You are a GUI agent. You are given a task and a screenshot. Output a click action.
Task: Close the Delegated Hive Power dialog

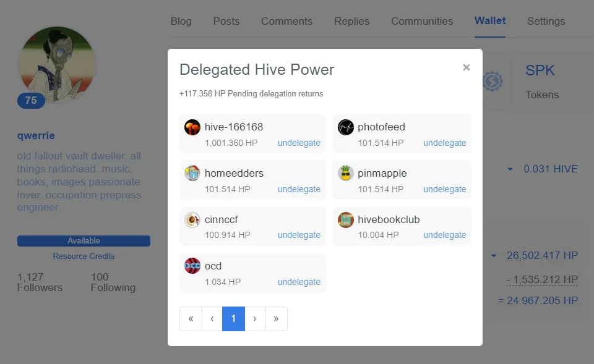(x=467, y=67)
